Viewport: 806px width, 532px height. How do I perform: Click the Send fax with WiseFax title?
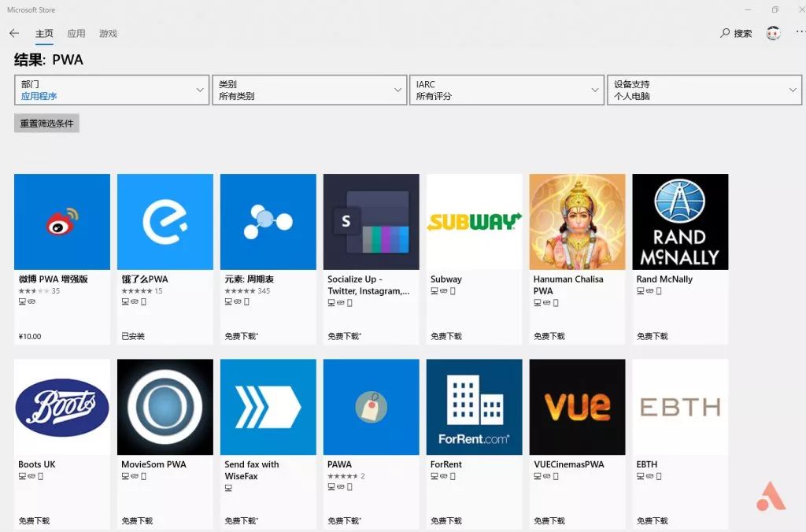tap(252, 470)
